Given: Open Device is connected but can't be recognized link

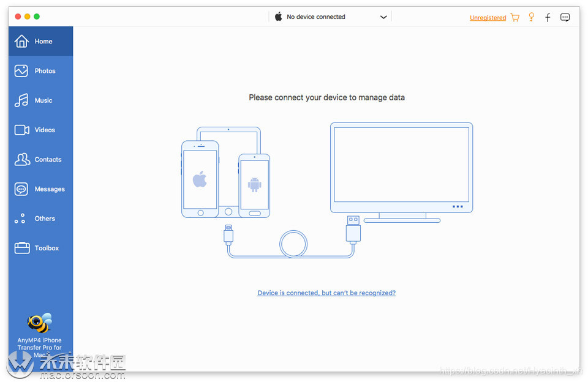Looking at the screenshot, I should pyautogui.click(x=326, y=293).
